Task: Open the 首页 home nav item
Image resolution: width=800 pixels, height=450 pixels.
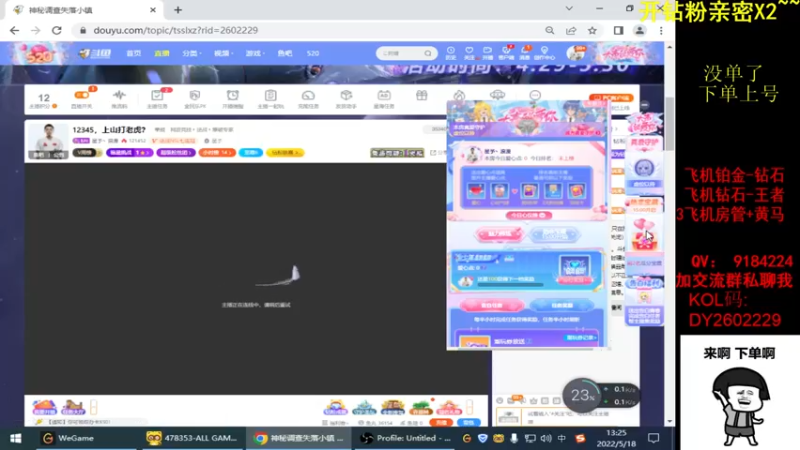Action: [134, 53]
